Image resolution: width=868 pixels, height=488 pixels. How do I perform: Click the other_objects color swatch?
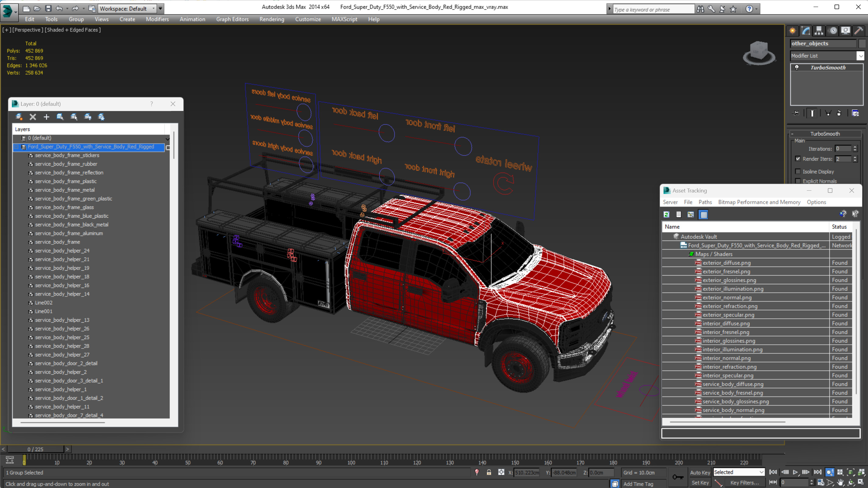point(862,43)
